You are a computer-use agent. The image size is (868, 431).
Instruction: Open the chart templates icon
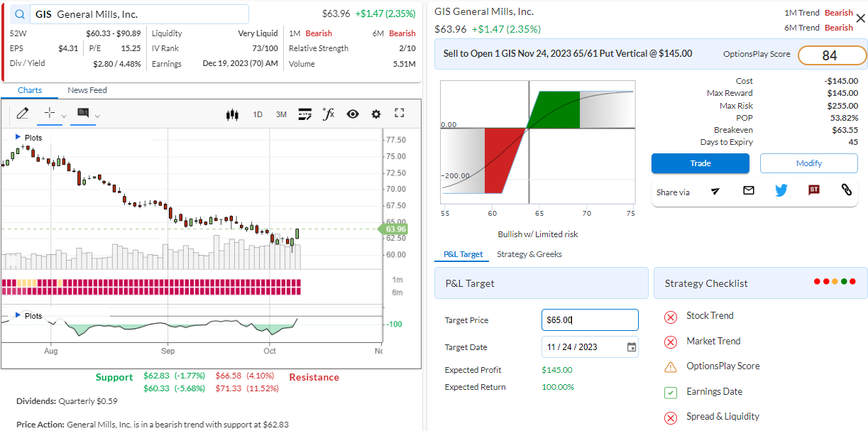point(305,114)
